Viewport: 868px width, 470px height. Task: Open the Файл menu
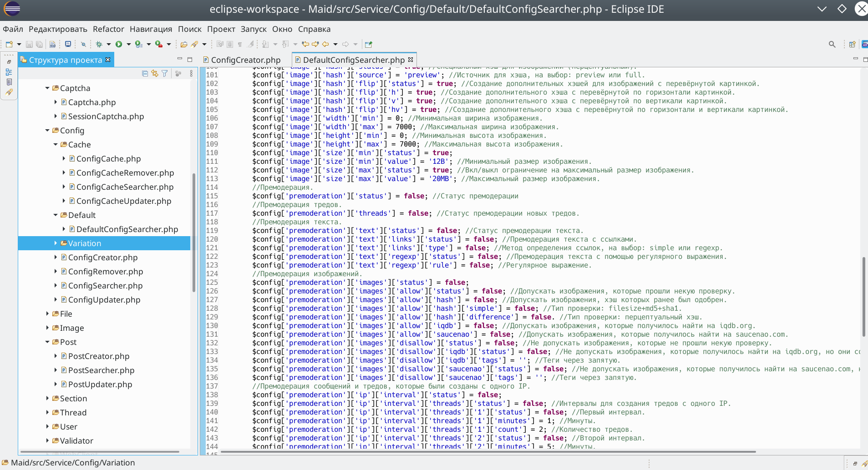pos(13,29)
